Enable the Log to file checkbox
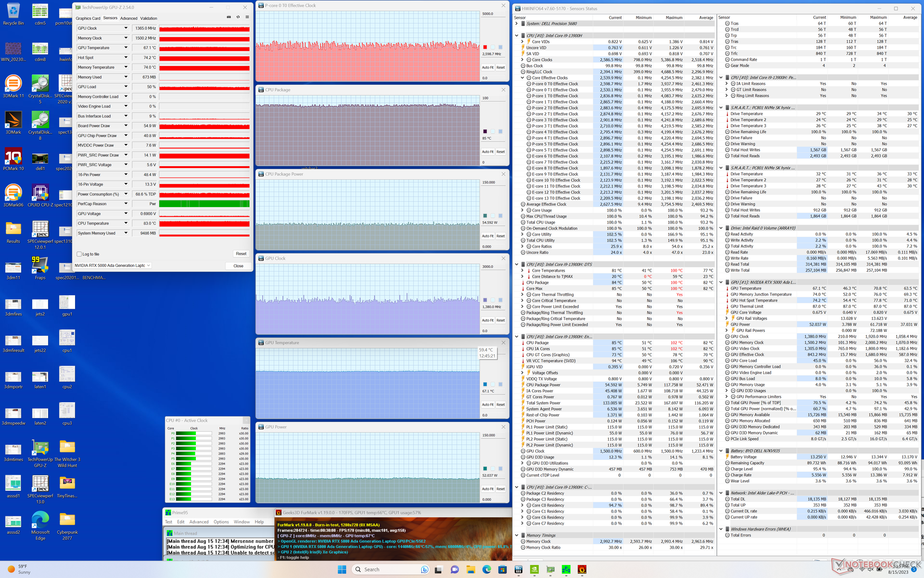 (x=79, y=254)
